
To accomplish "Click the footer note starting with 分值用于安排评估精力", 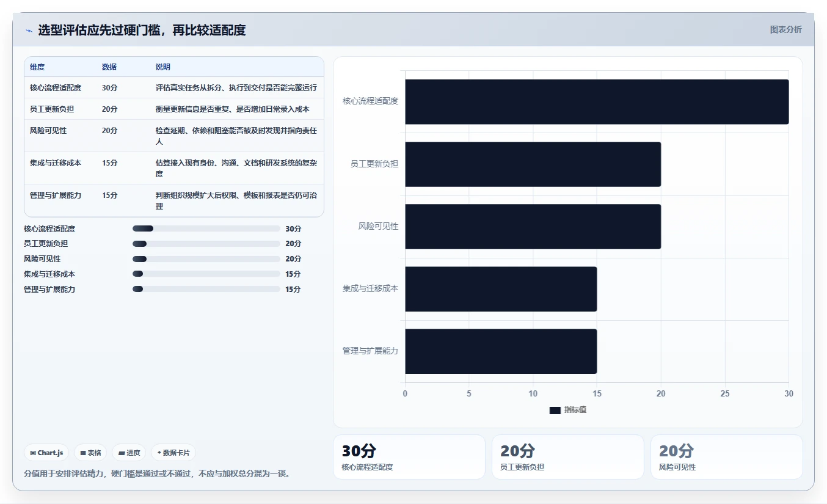I will coord(157,473).
